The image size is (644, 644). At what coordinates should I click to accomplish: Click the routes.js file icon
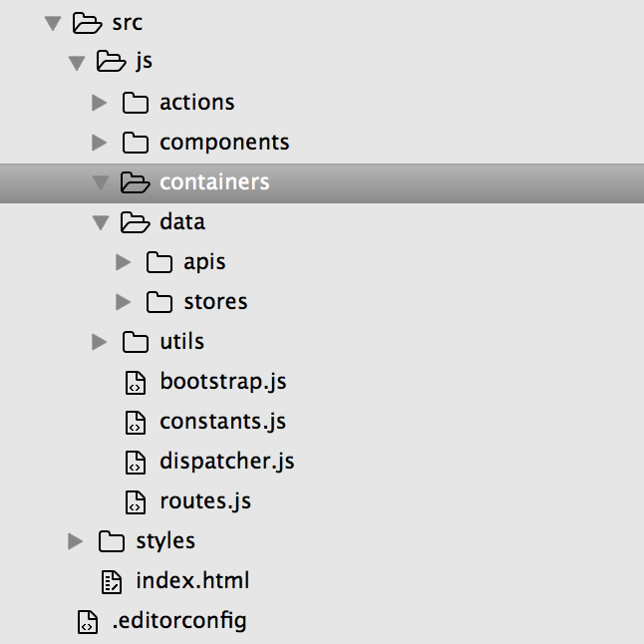pyautogui.click(x=136, y=502)
